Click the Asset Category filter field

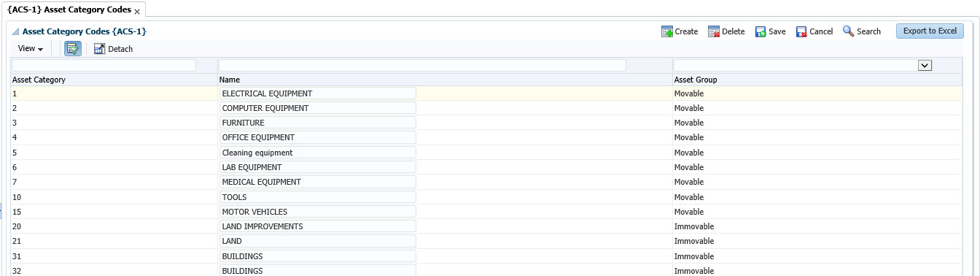[x=104, y=66]
